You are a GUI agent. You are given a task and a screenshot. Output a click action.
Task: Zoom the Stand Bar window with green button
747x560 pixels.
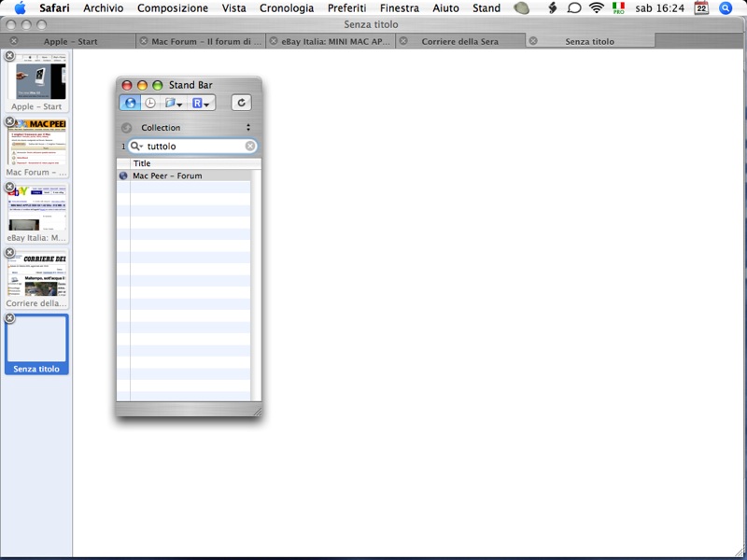point(157,85)
